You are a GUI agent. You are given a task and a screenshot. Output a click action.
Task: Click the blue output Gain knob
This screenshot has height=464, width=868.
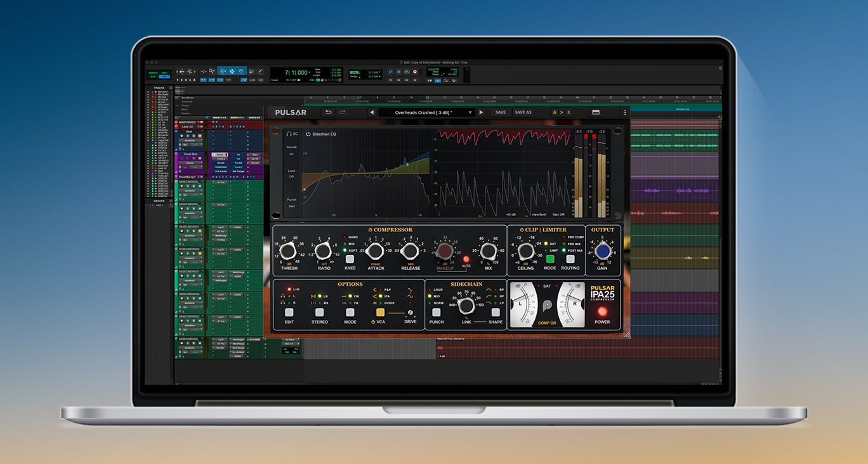point(602,252)
